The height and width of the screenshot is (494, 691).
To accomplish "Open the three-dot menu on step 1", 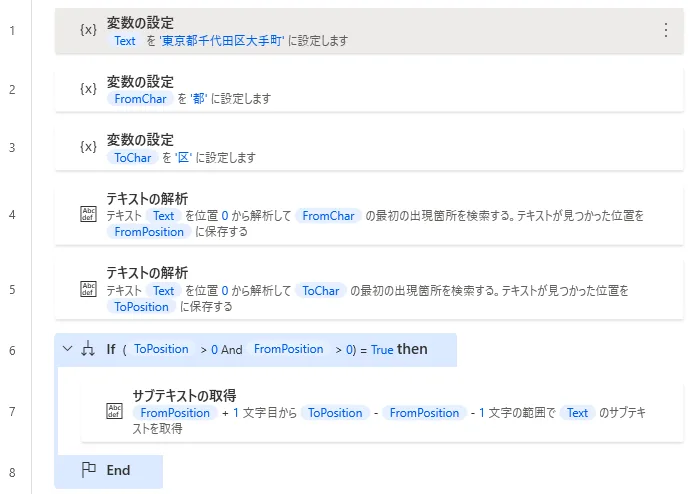I will 666,30.
